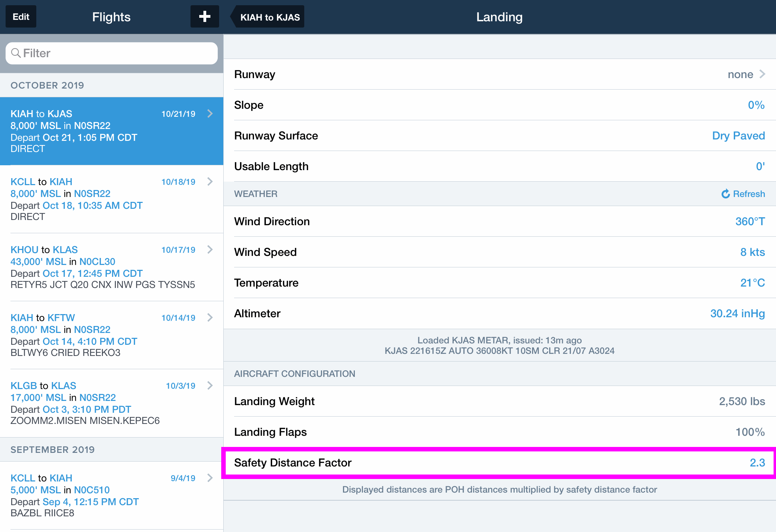Edit the Safety Distance Factor 2.3
Viewport: 776px width, 532px height.
(x=757, y=463)
